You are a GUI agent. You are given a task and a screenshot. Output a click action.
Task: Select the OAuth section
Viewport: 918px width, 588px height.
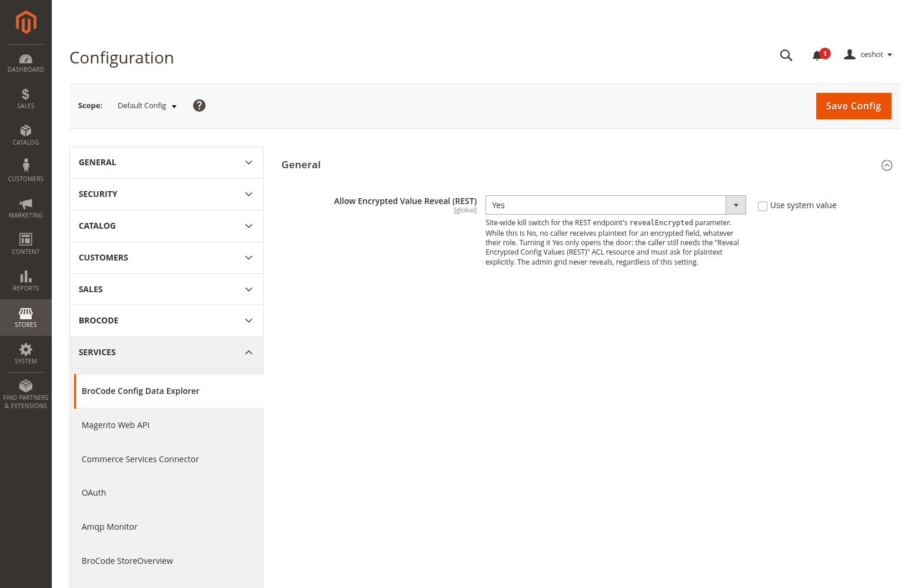(169, 493)
